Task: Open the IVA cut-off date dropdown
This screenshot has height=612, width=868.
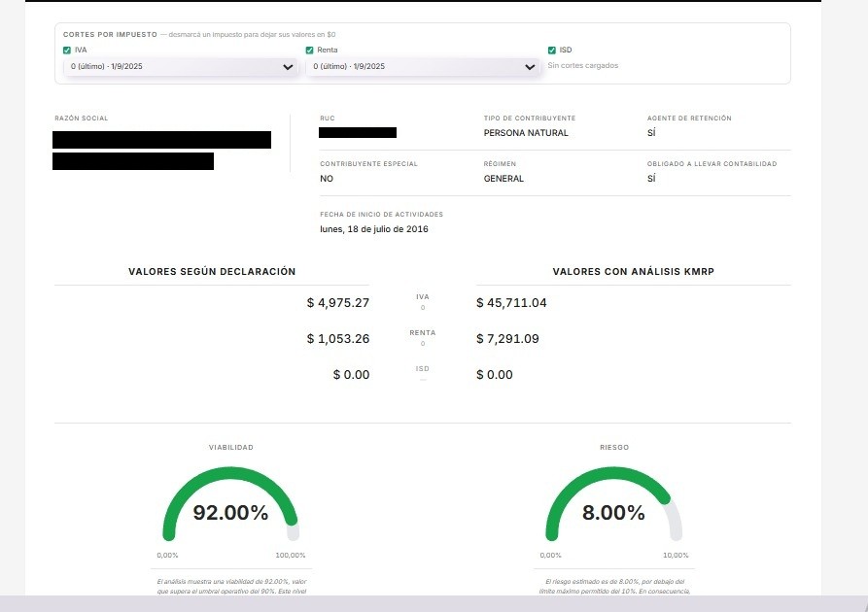Action: [x=180, y=66]
